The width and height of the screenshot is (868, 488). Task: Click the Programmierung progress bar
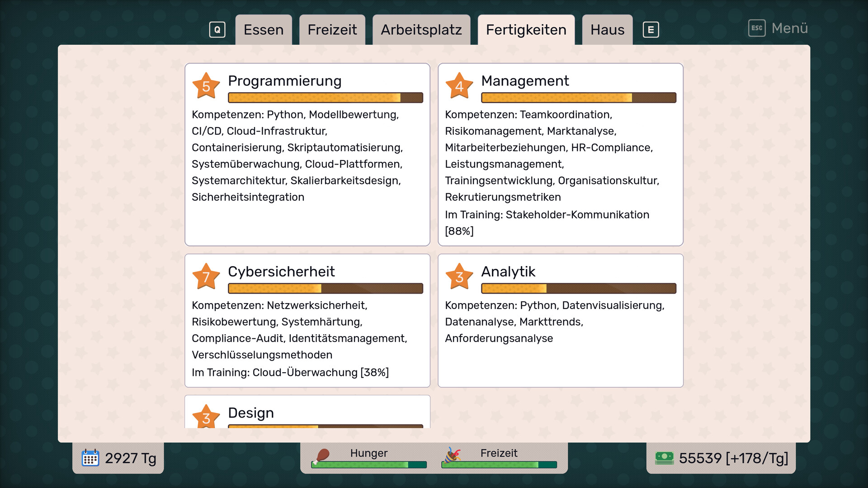click(325, 98)
